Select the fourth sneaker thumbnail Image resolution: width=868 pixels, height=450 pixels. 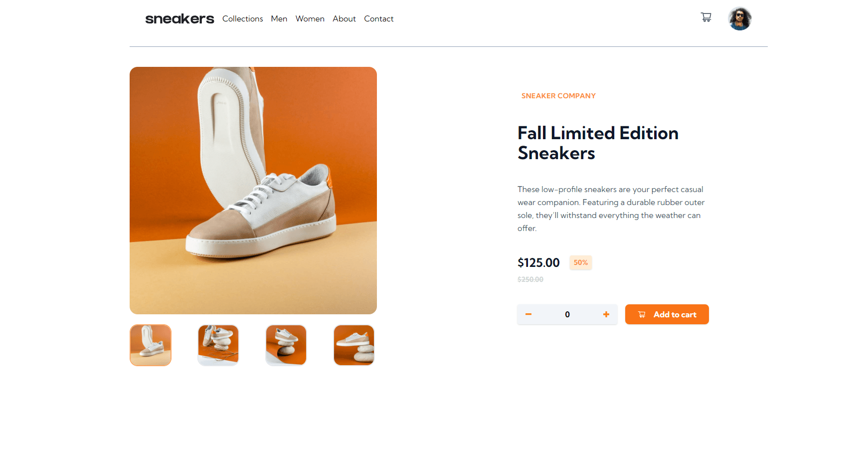[x=354, y=345]
